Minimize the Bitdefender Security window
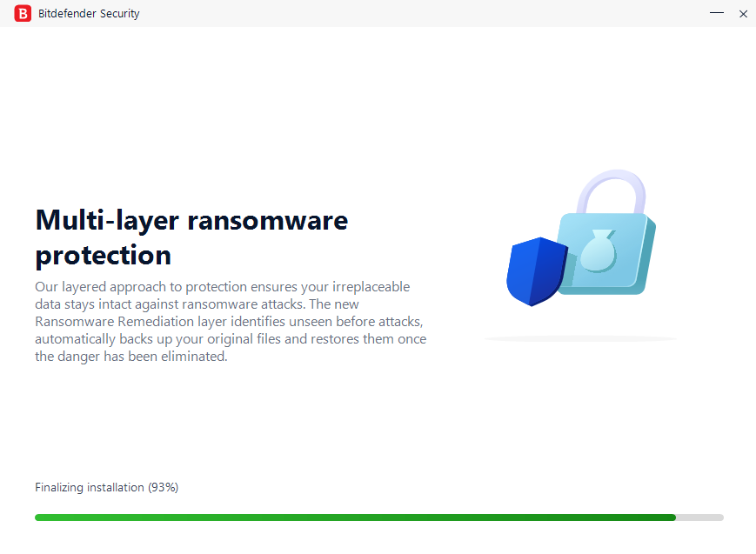 717,13
